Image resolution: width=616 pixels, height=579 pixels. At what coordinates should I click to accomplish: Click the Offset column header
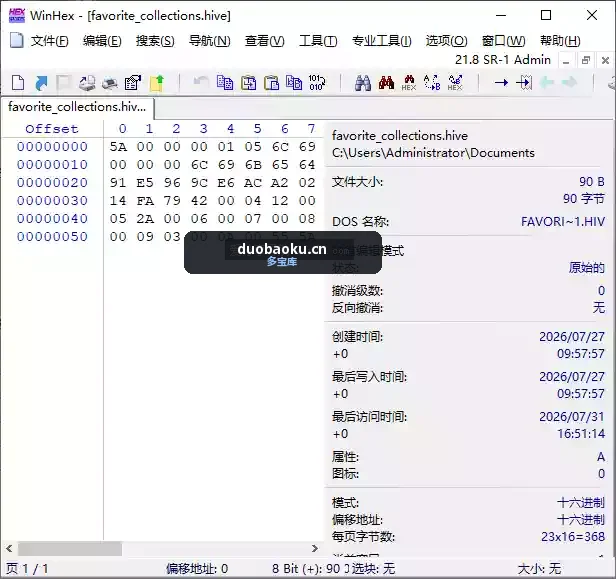click(52, 129)
